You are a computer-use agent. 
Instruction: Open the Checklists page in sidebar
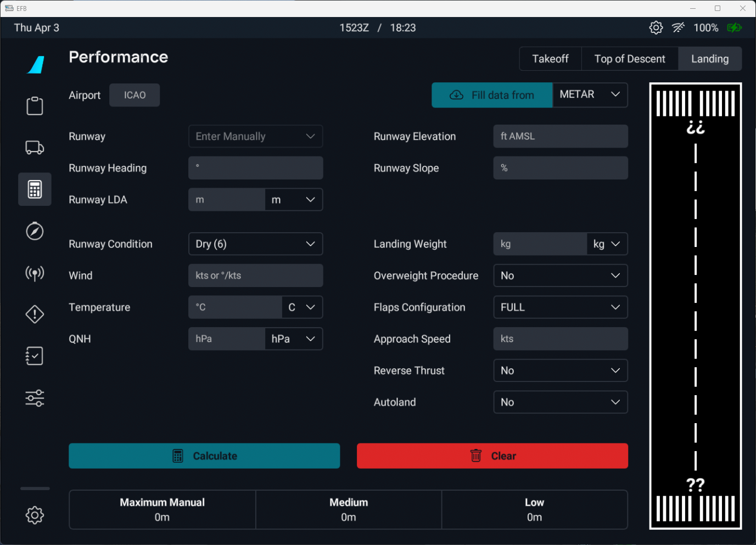(x=35, y=356)
